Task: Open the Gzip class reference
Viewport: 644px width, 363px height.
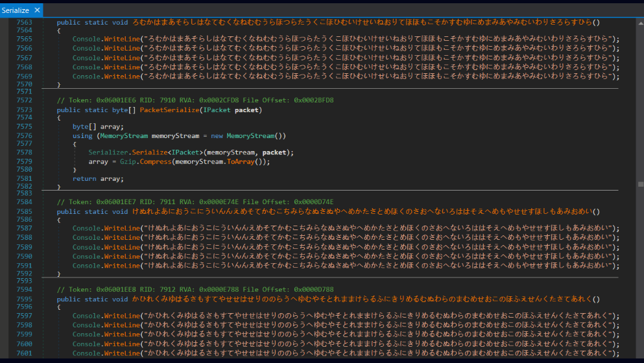Action: click(128, 162)
